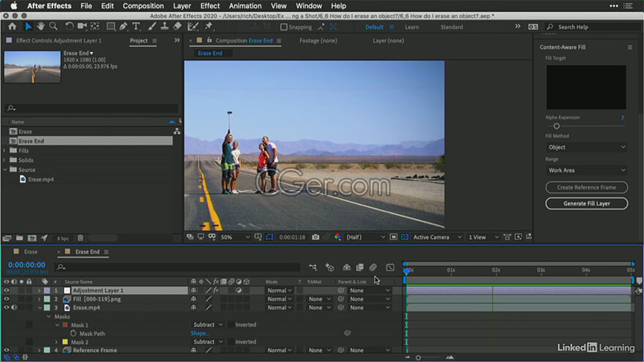This screenshot has width=644, height=362.
Task: Click the Search Help field
Action: [x=591, y=27]
